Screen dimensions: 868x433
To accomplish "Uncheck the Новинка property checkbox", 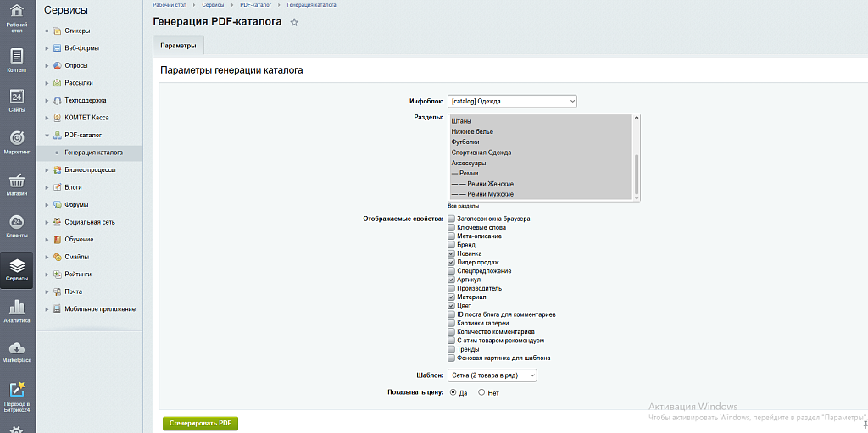I will click(x=451, y=253).
